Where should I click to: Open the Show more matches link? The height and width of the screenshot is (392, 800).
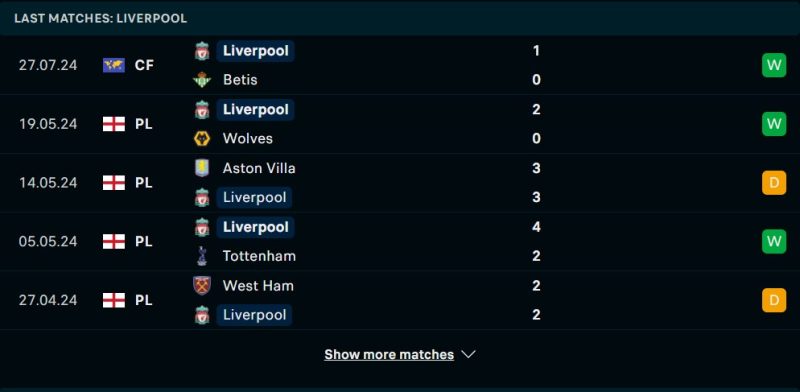click(389, 354)
